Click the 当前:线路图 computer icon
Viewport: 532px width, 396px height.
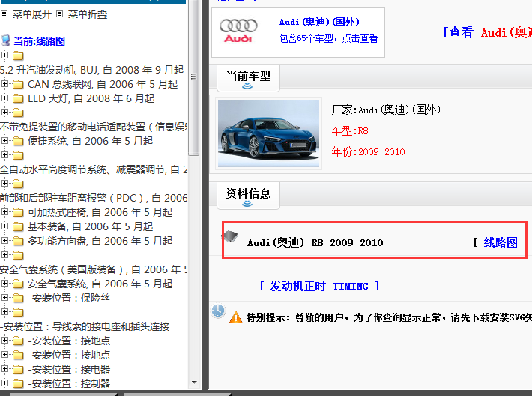point(5,40)
